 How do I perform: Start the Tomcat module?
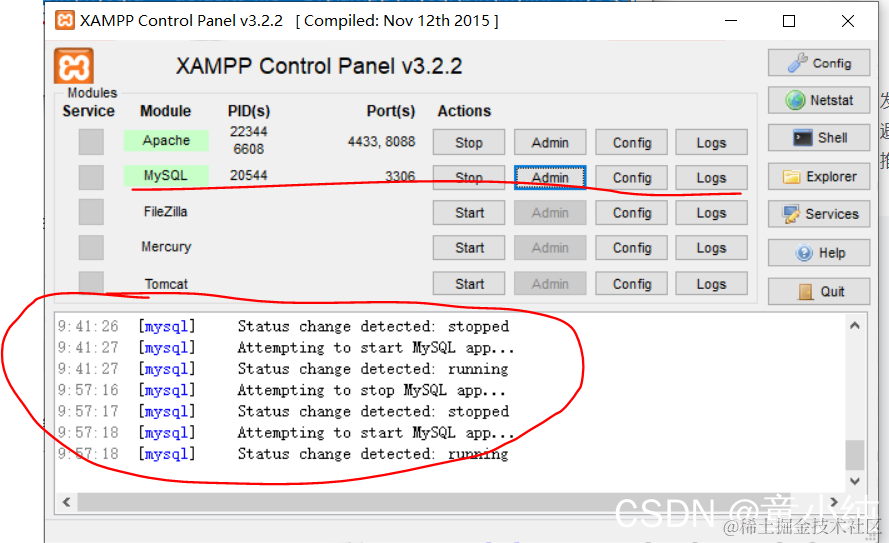tap(469, 283)
